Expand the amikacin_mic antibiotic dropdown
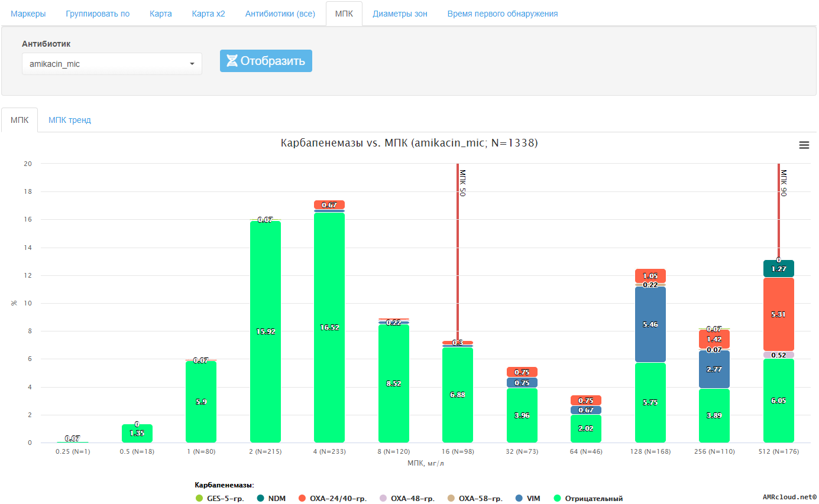The image size is (819, 504). click(x=112, y=64)
